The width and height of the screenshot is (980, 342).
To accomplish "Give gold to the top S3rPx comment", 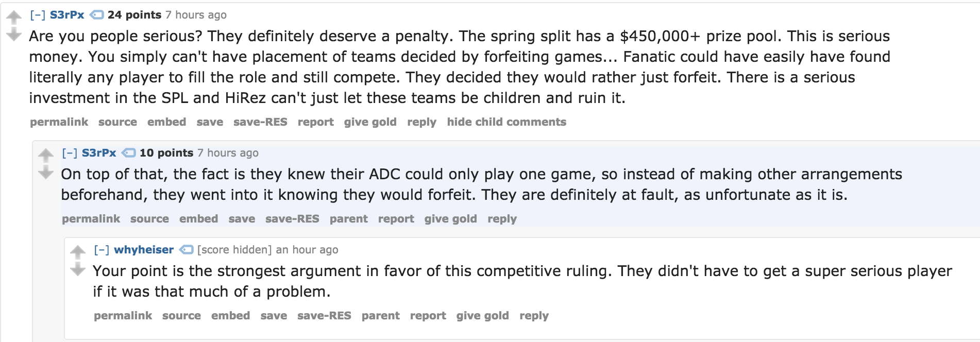I will pos(370,122).
